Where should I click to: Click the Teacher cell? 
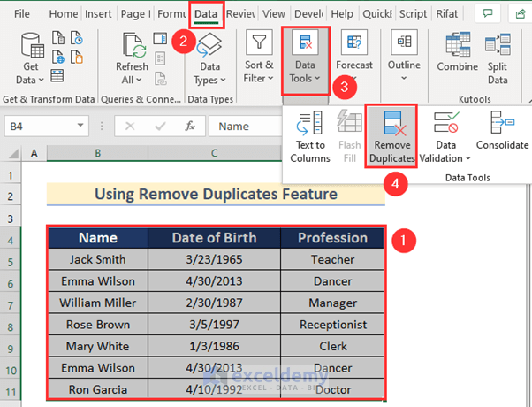[332, 259]
